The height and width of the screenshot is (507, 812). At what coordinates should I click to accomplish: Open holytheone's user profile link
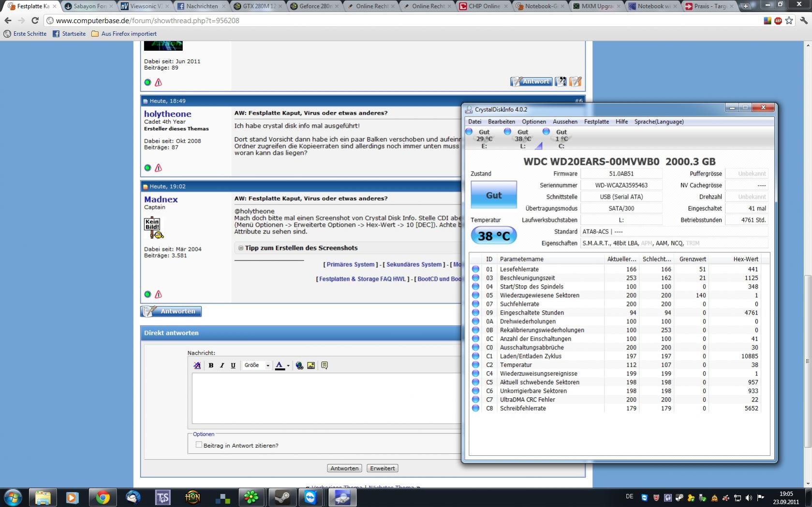(168, 114)
